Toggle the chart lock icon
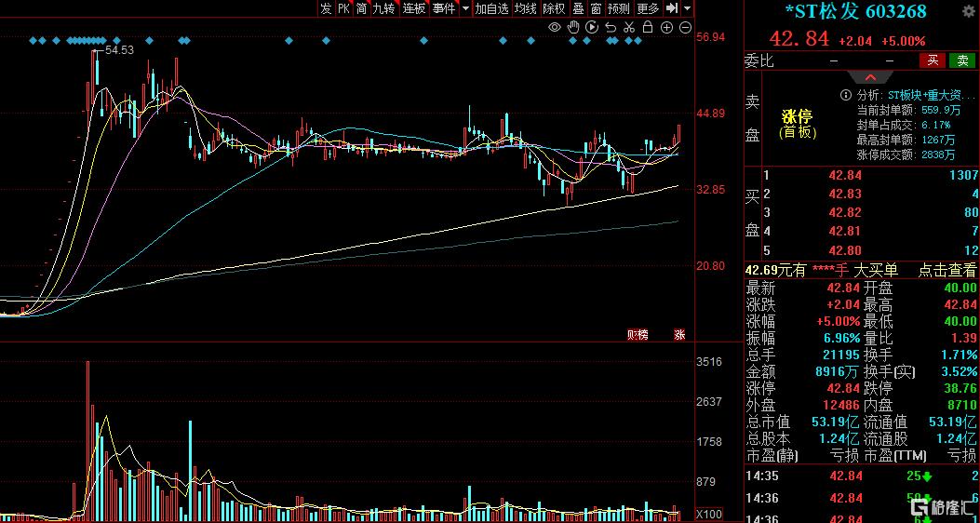The height and width of the screenshot is (523, 980). (x=648, y=27)
